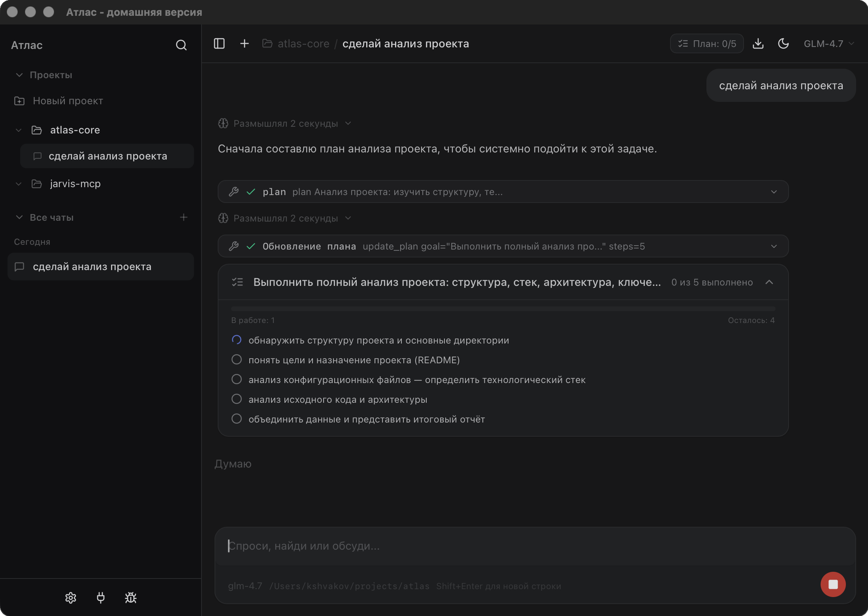Collapse the plan panel via its chevron
Screen dimensions: 868x616
[x=770, y=282]
